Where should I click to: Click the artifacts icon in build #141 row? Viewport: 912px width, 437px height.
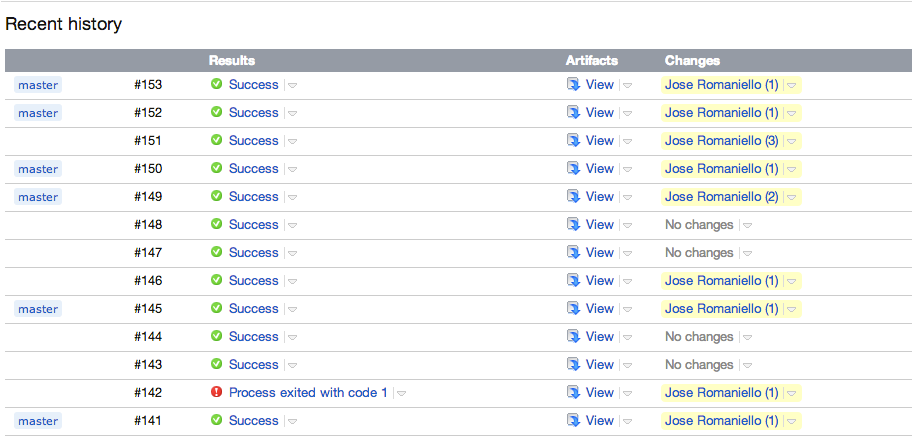573,421
